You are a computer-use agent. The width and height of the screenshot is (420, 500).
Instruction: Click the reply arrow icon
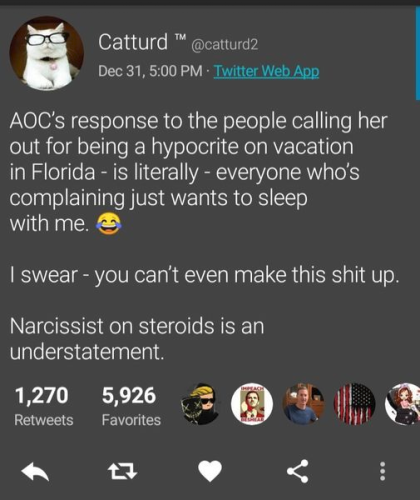point(35,472)
